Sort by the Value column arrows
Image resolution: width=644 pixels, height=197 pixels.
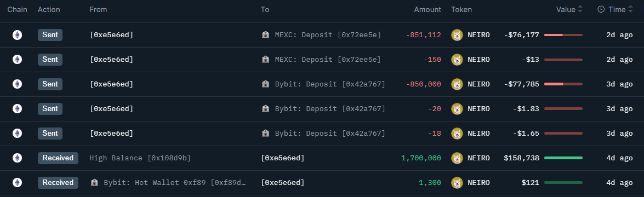(x=580, y=9)
